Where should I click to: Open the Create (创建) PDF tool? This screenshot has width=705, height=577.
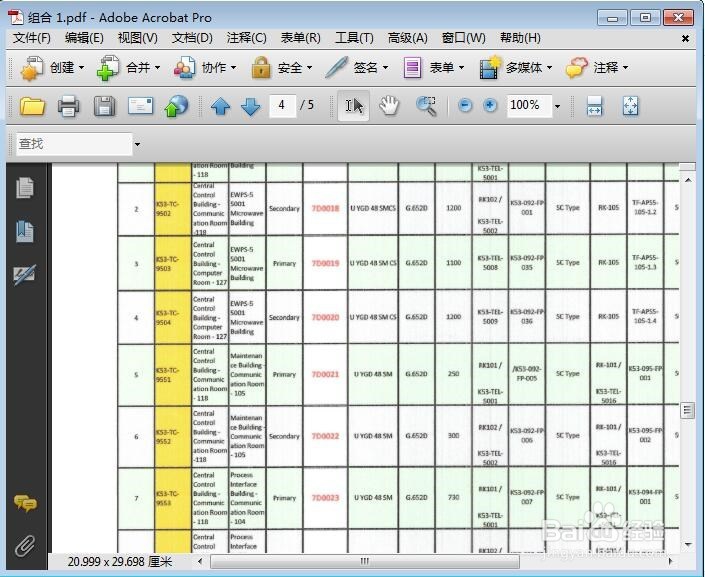(48, 68)
